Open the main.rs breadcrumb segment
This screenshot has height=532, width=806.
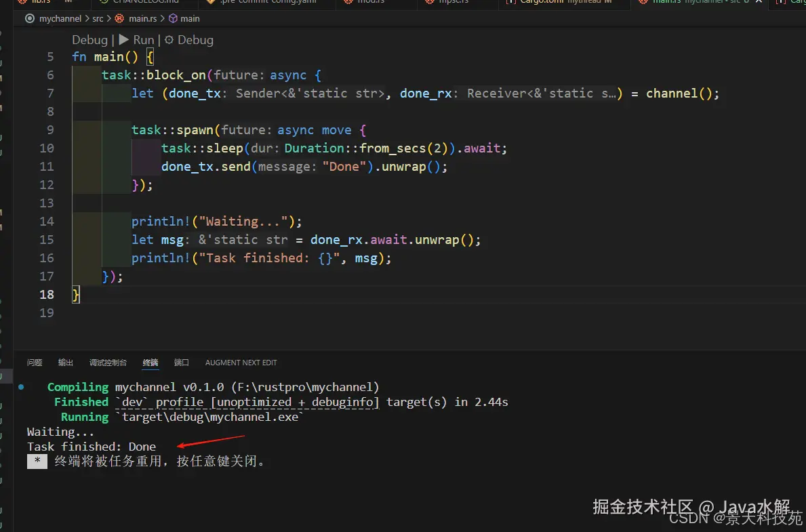pyautogui.click(x=142, y=18)
